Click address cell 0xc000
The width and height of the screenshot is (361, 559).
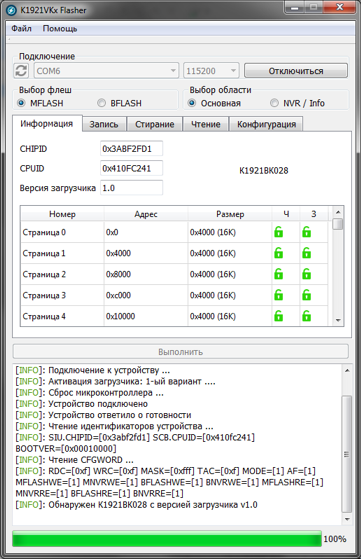click(x=118, y=295)
